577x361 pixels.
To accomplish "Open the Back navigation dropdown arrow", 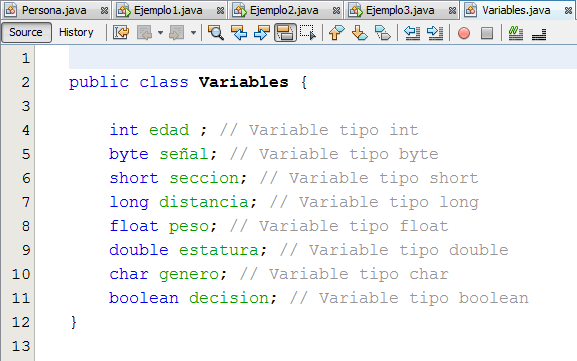I will 160,33.
